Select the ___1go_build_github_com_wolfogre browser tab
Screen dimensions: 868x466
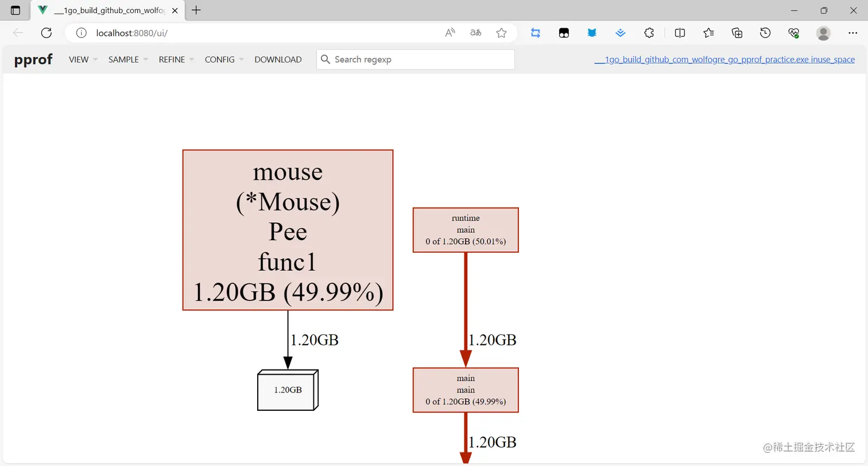click(108, 10)
